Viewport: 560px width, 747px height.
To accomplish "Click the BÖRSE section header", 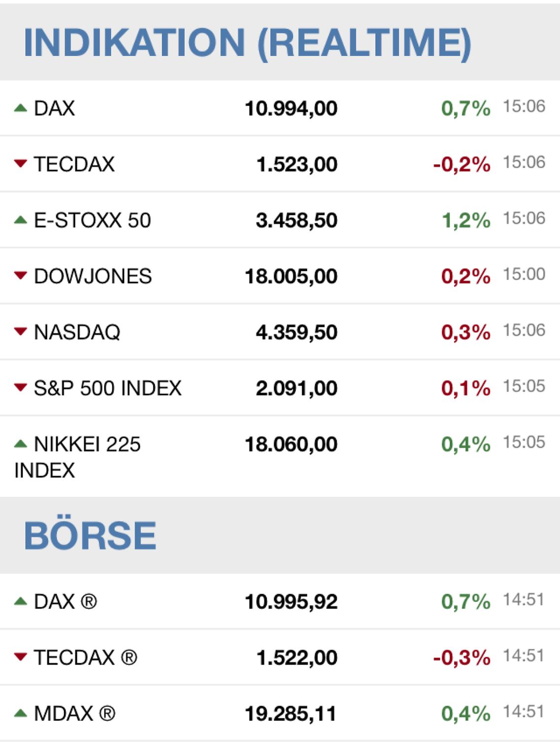I will click(x=90, y=535).
